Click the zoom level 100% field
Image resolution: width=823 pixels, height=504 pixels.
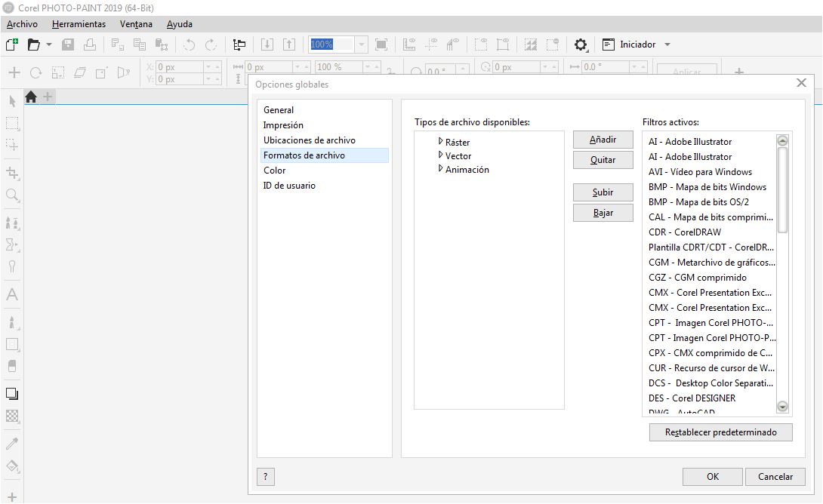click(331, 45)
